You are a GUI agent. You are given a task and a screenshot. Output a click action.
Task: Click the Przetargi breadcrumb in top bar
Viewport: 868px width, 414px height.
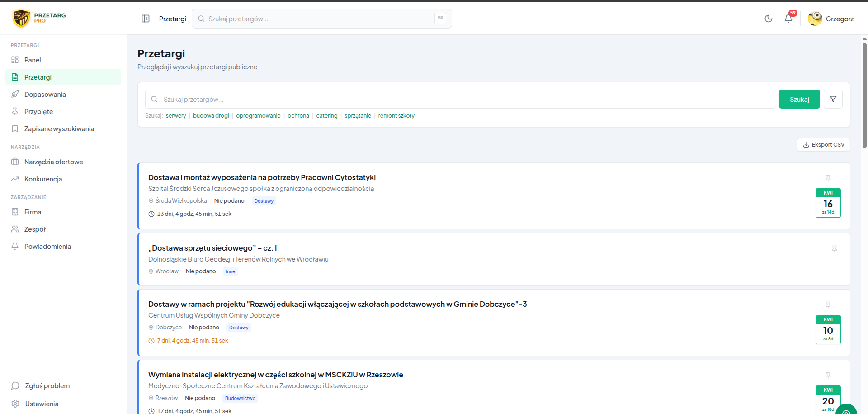click(173, 19)
